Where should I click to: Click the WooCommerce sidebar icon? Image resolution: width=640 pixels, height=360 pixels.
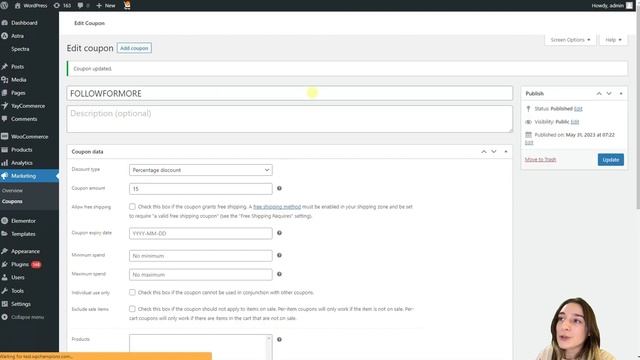(x=4, y=136)
